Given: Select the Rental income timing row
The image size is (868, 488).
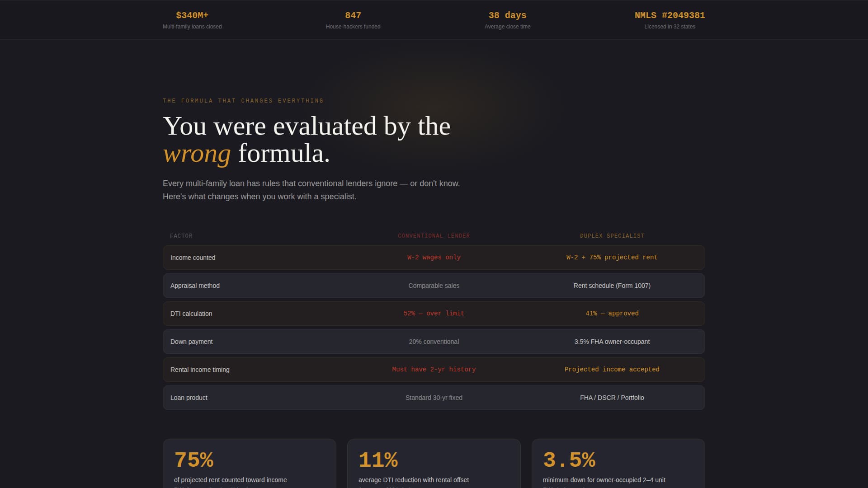Looking at the screenshot, I should 434,370.
